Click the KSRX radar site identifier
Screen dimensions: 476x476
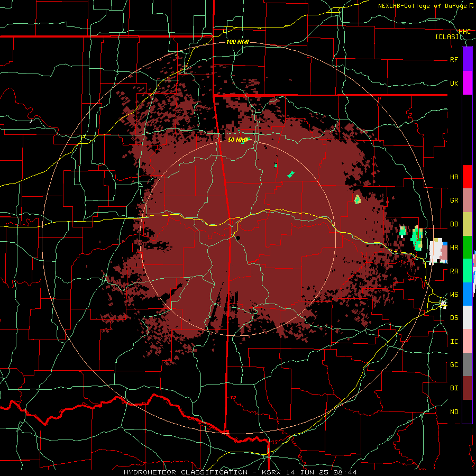272,472
